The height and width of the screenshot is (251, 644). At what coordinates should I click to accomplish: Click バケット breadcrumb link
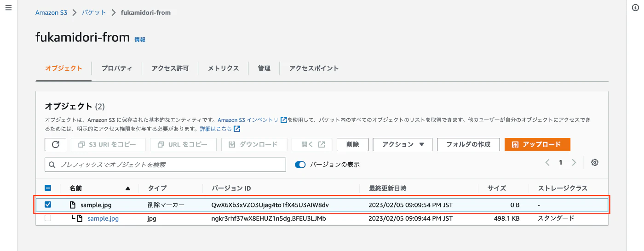[x=94, y=12]
